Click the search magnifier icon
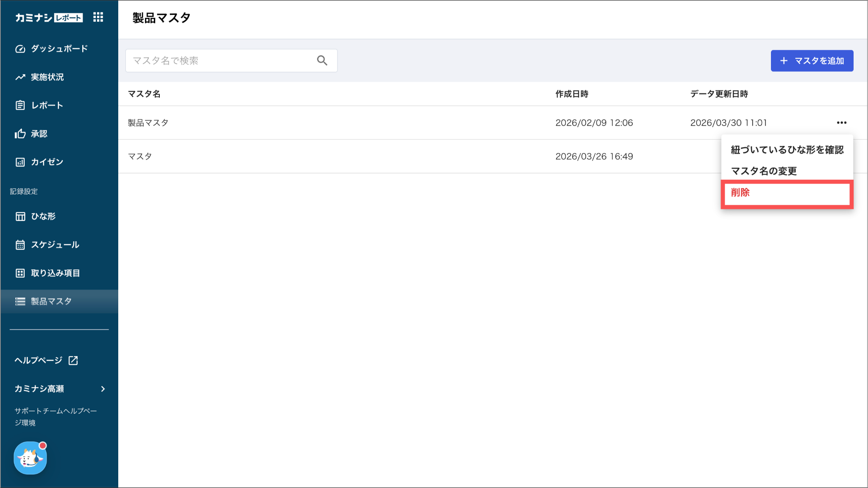The height and width of the screenshot is (488, 868). coord(322,61)
